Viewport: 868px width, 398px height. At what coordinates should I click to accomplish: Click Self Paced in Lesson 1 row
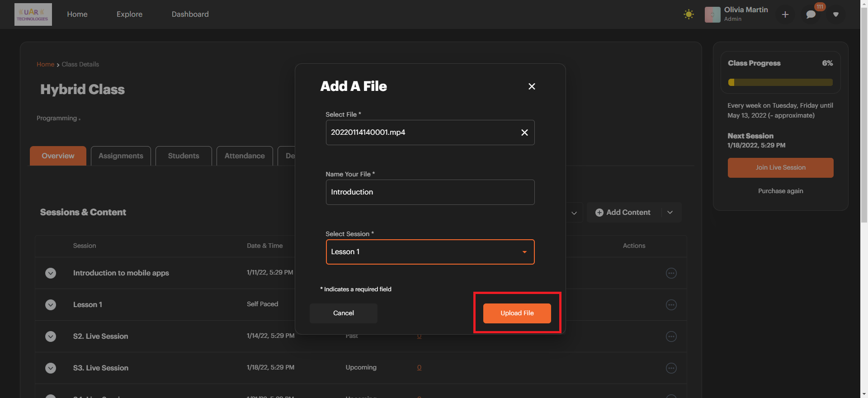point(262,304)
